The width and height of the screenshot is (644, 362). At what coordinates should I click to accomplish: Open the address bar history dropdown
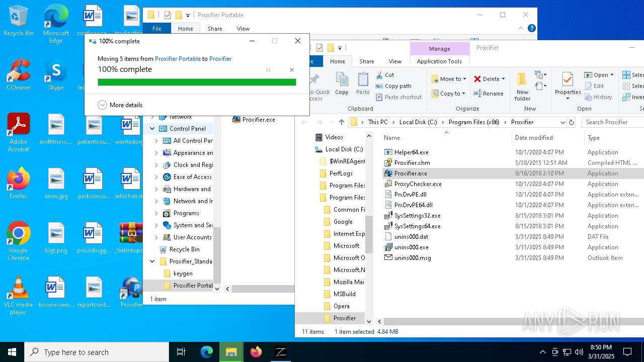(x=562, y=122)
